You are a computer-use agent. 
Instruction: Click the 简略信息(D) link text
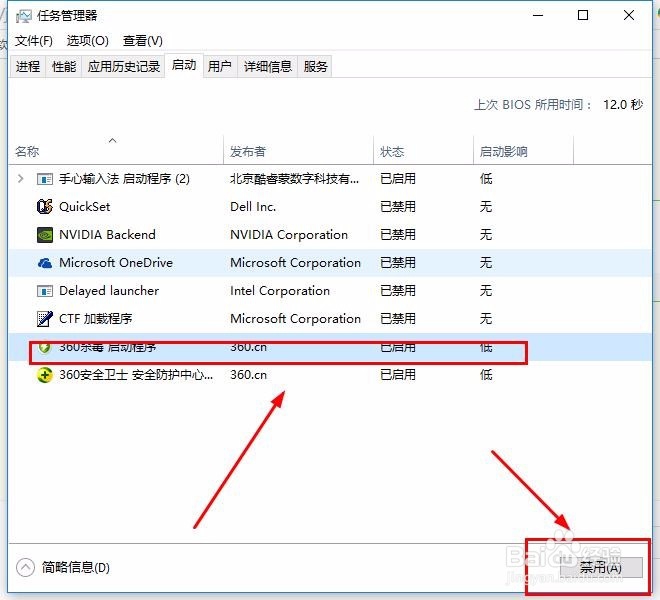[x=76, y=568]
